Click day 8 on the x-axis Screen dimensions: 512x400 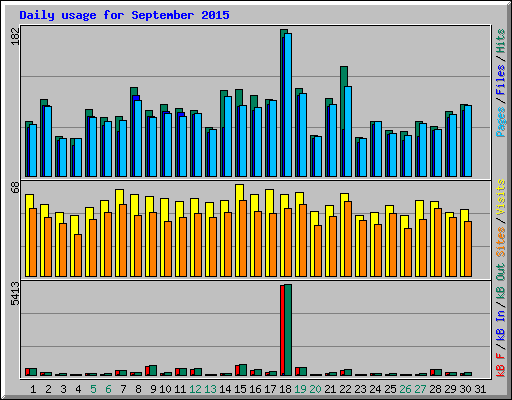138,389
